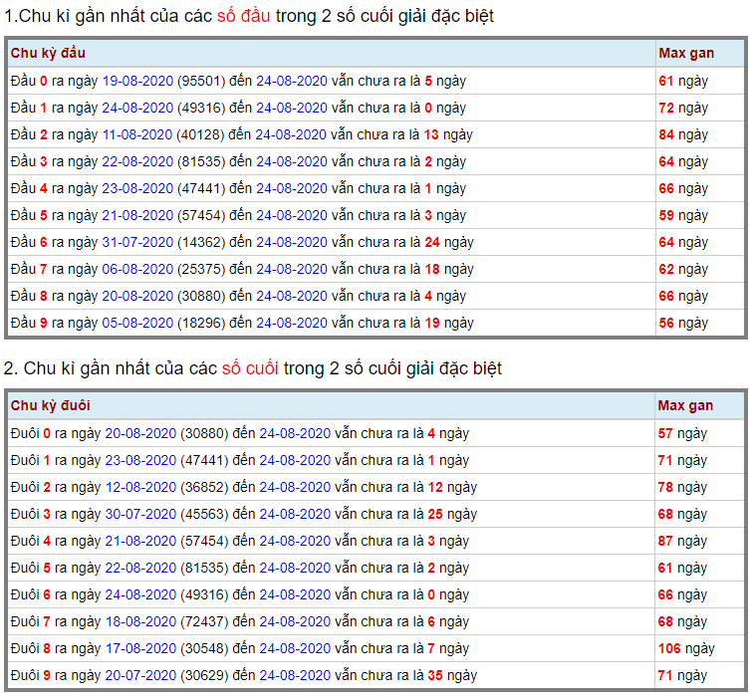Select prize number (14362) in the Đầu 6 row
This screenshot has width=750, height=700.
[x=201, y=242]
